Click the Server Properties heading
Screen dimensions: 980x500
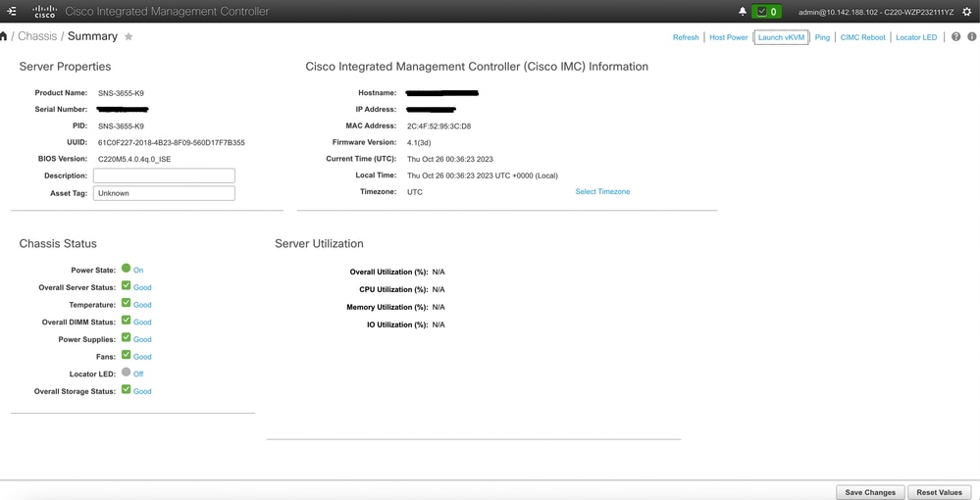65,67
